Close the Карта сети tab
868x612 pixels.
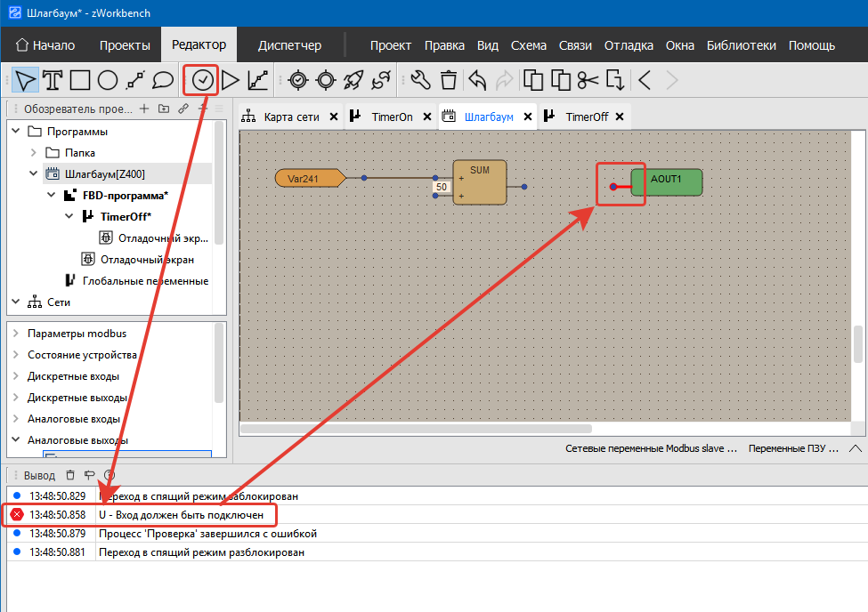click(334, 117)
